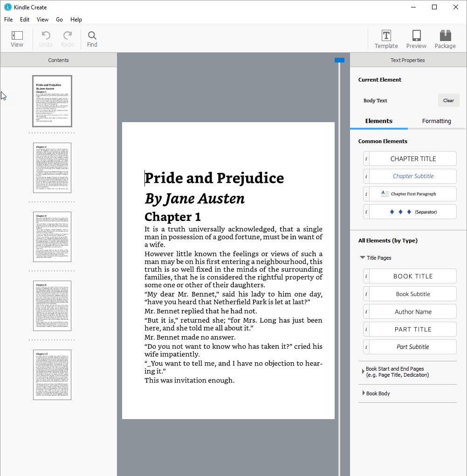Select the Chapter 15 page thumbnail
Screen dimensions: 467x476
point(52,375)
